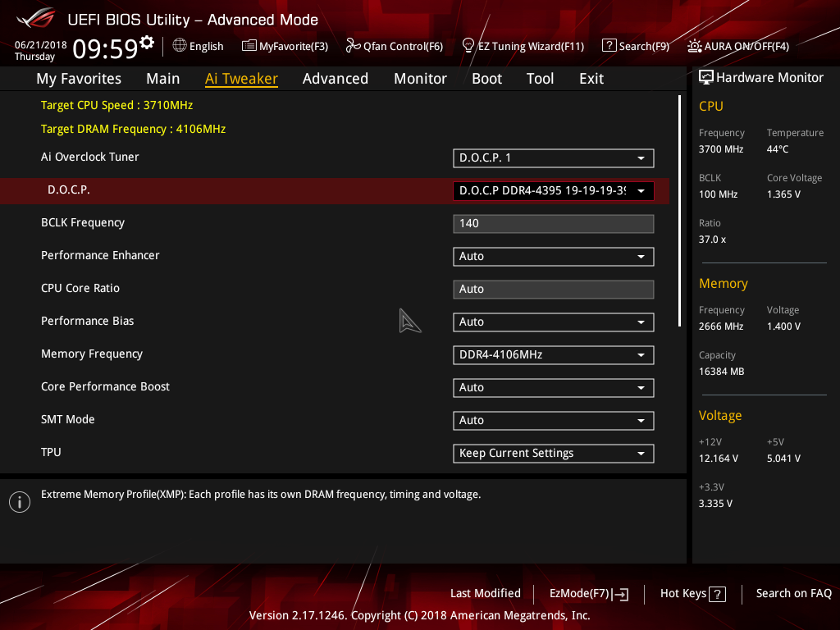Click the Hardware Monitor screen icon
Image resolution: width=840 pixels, height=630 pixels.
(706, 78)
